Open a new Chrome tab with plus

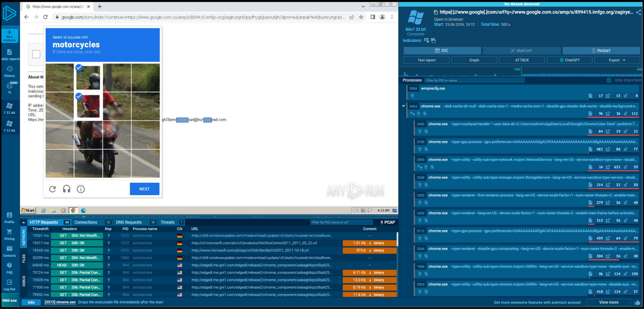pos(100,7)
